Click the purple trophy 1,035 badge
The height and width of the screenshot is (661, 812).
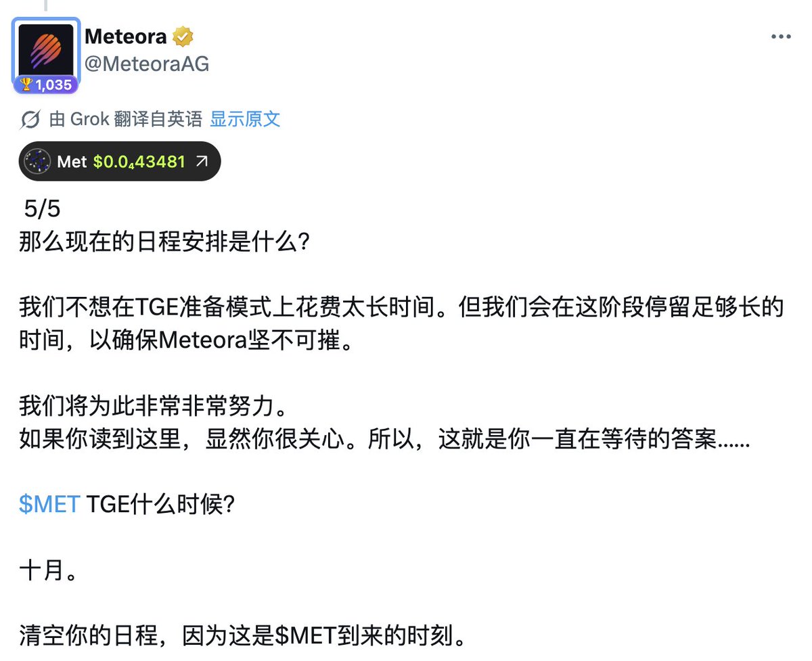tap(46, 85)
